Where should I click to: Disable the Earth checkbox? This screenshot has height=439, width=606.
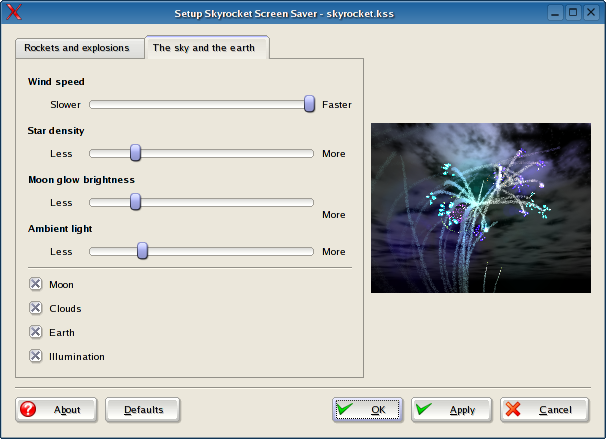[x=36, y=332]
